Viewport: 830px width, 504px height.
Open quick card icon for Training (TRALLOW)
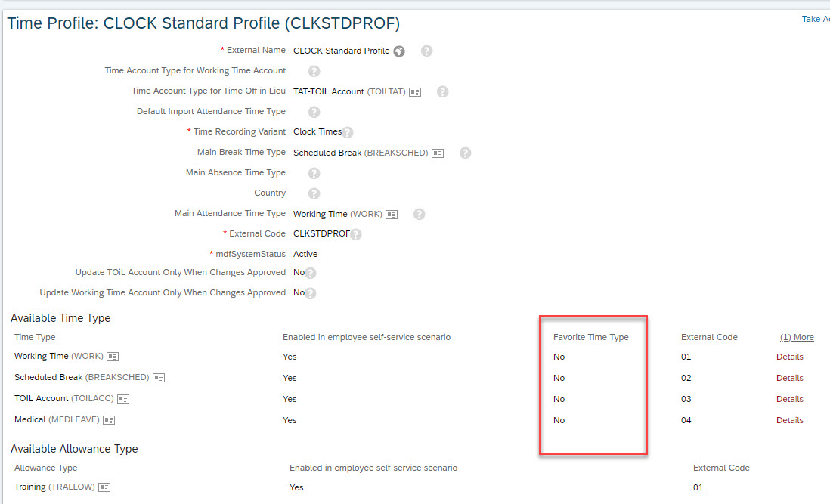coord(105,487)
